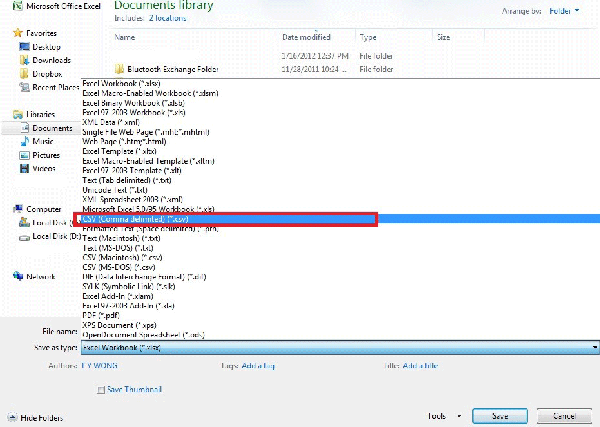Viewport: 600px width, 427px height.
Task: Click the Add a tag link
Action: [x=258, y=366]
